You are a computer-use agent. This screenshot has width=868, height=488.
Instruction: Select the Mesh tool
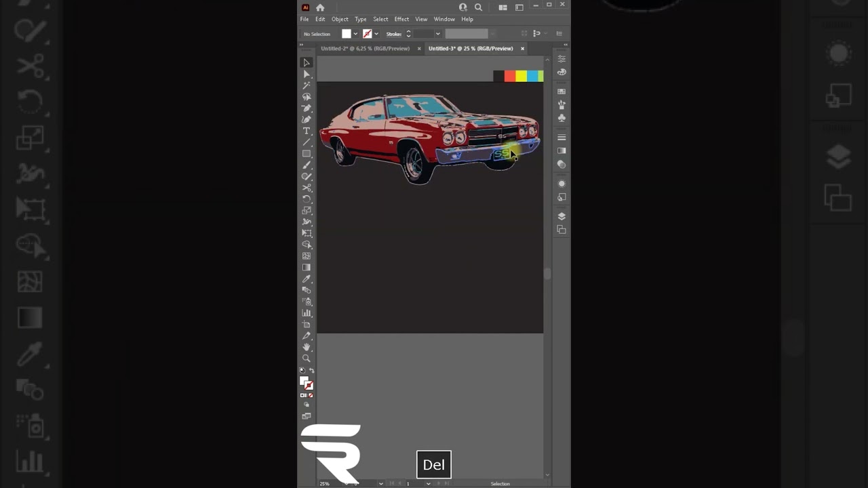[x=307, y=256]
